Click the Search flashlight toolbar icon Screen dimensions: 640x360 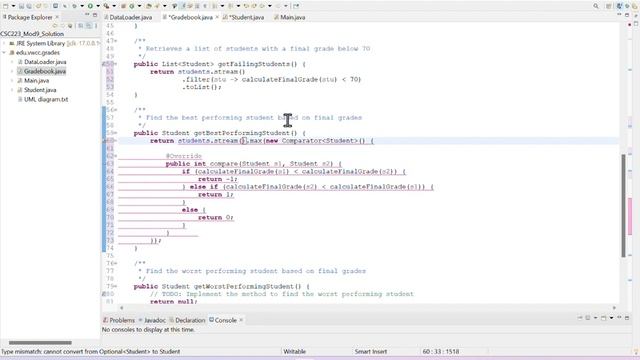pyautogui.click(x=157, y=6)
